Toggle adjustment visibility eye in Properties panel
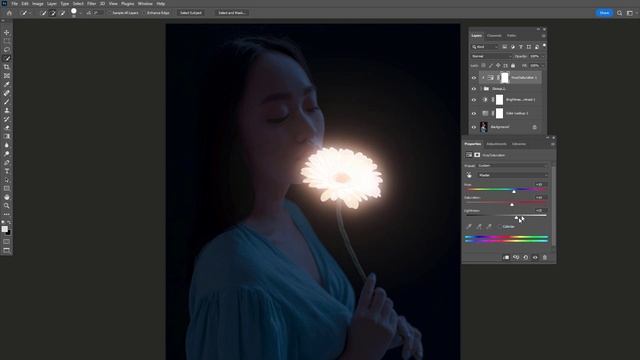The image size is (640, 360). click(x=535, y=258)
